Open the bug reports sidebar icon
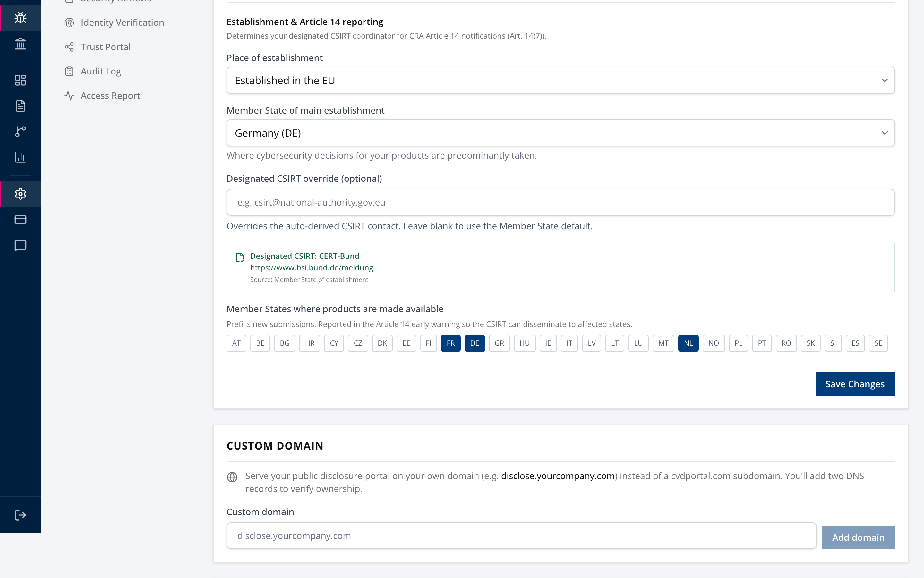 coord(20,18)
